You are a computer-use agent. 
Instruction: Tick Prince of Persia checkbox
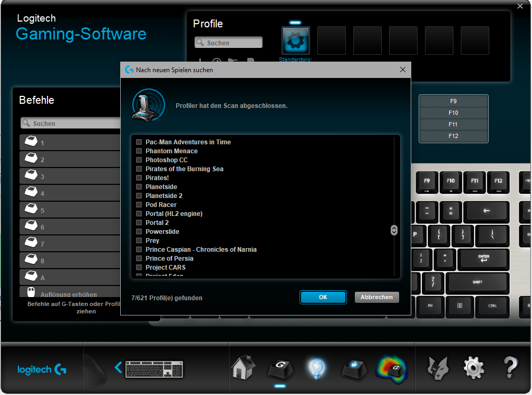[x=139, y=259]
